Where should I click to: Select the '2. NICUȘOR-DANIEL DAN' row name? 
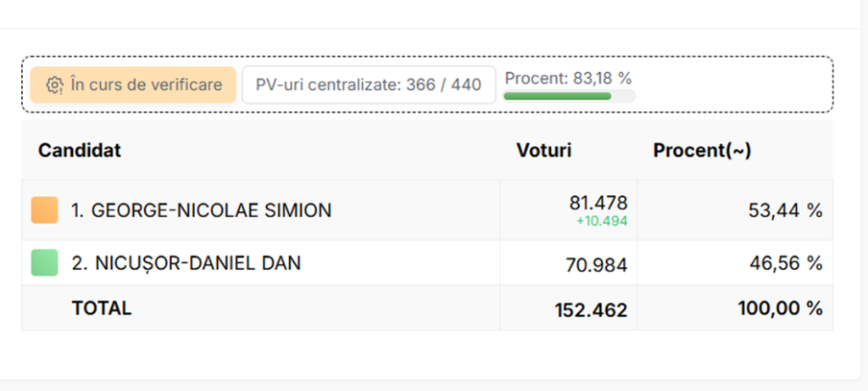coord(186,263)
